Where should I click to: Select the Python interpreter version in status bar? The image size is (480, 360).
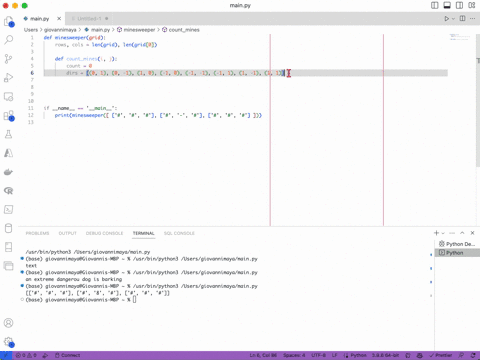pyautogui.click(x=386, y=355)
